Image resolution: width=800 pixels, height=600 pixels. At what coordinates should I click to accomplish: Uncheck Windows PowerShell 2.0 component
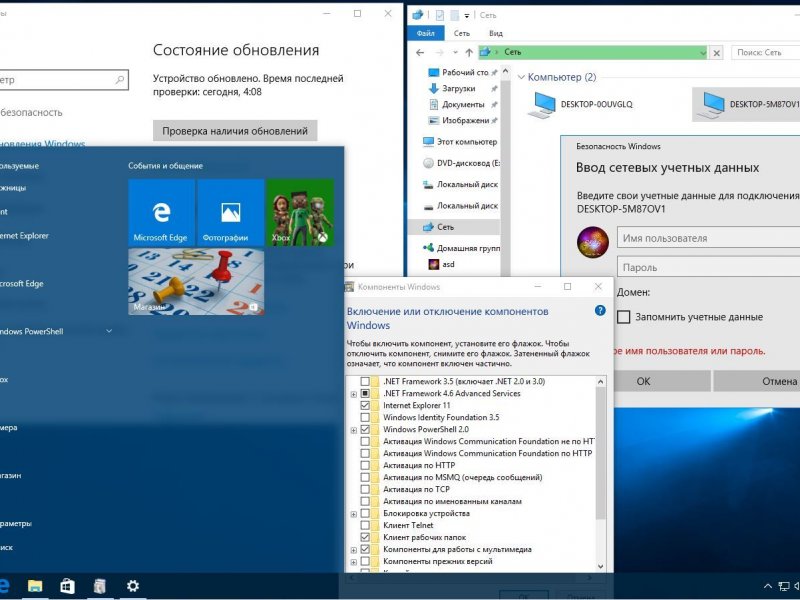pyautogui.click(x=365, y=429)
